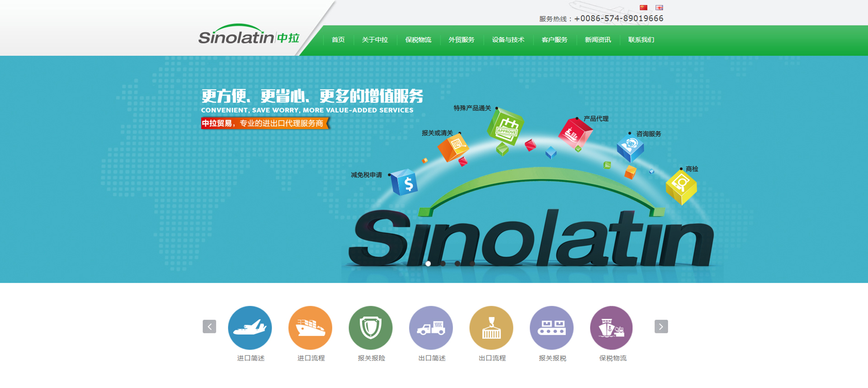Select the shield 报关报险 icon

pos(370,328)
